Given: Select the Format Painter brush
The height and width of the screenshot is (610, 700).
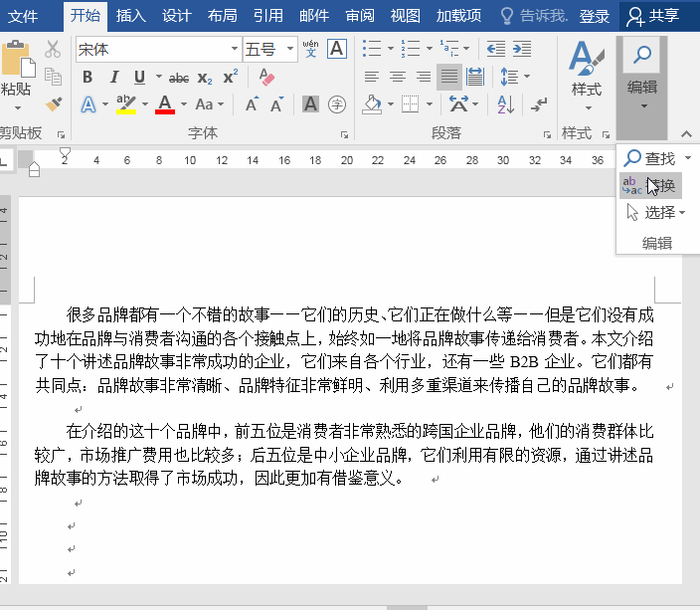Looking at the screenshot, I should tap(54, 104).
